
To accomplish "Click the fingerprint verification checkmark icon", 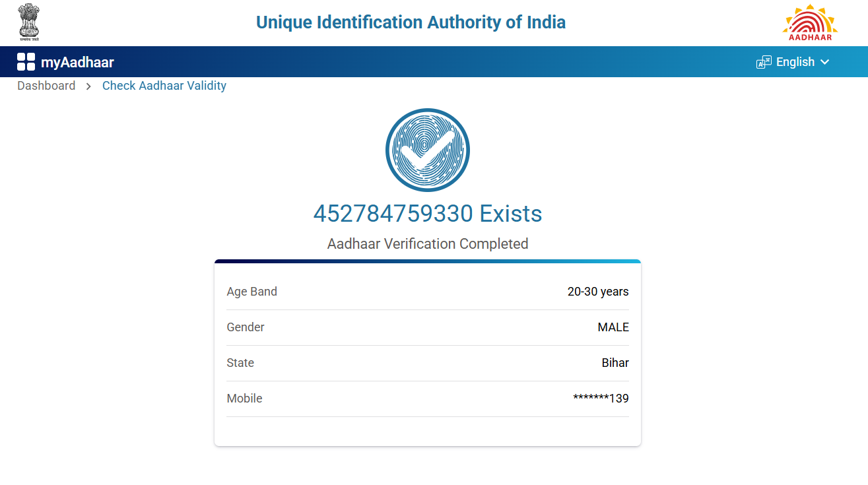I will pyautogui.click(x=428, y=150).
